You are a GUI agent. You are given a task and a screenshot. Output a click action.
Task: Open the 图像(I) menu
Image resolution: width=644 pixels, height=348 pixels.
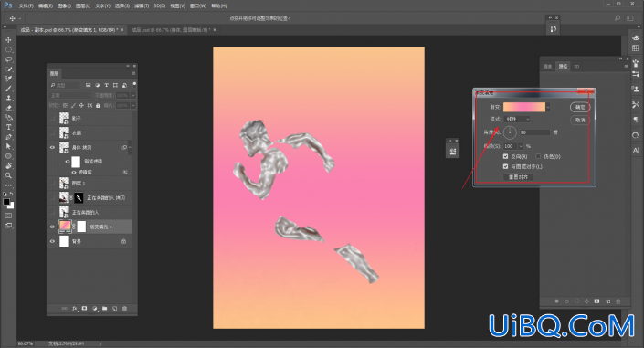[x=64, y=5]
